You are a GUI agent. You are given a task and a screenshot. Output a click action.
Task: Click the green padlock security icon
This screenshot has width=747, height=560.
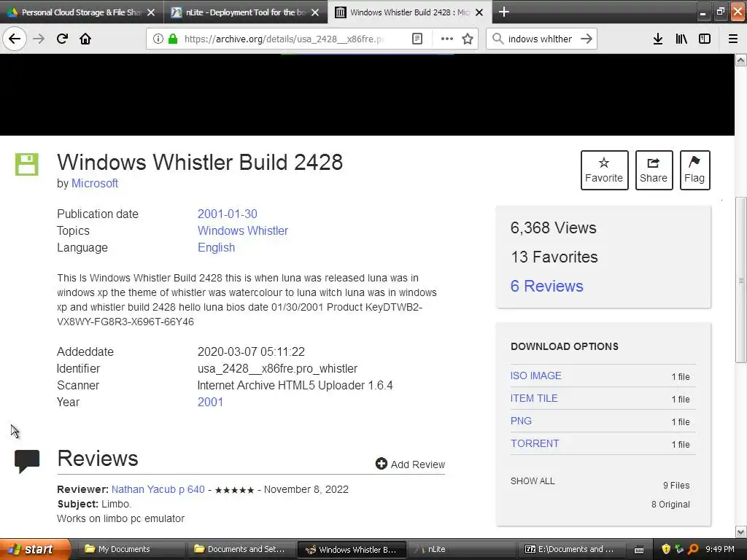(x=173, y=39)
